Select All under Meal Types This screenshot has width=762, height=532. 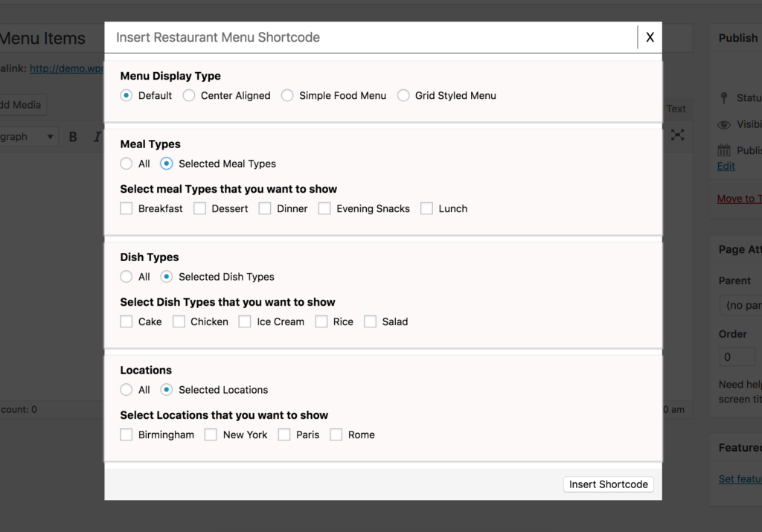coord(127,164)
